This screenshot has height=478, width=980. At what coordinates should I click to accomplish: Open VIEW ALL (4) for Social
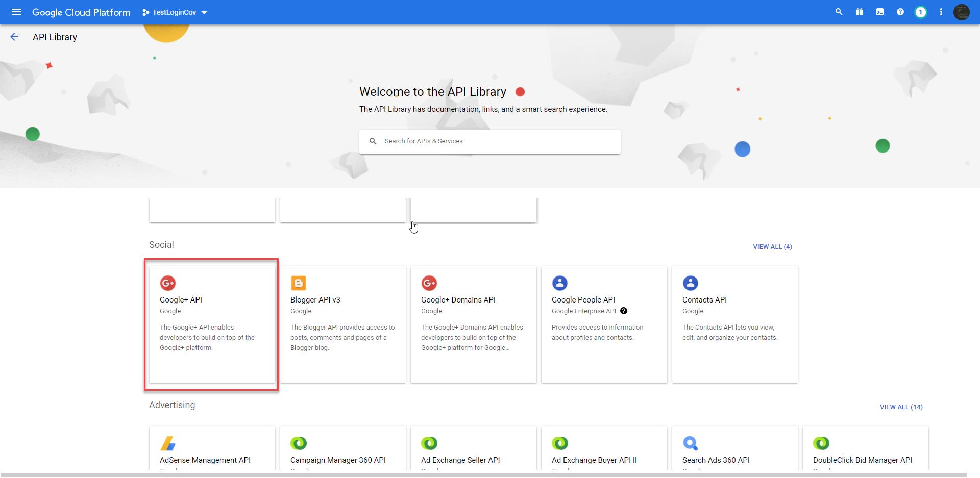(772, 246)
